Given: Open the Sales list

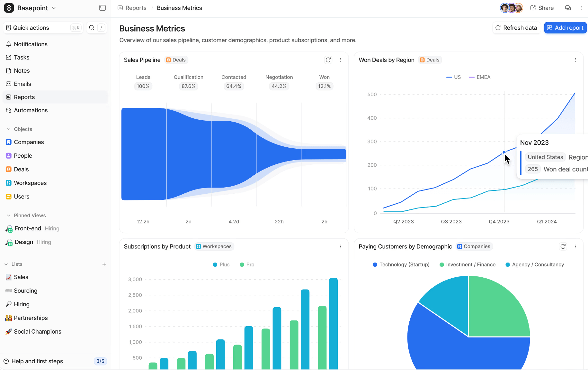Looking at the screenshot, I should 55,277.
